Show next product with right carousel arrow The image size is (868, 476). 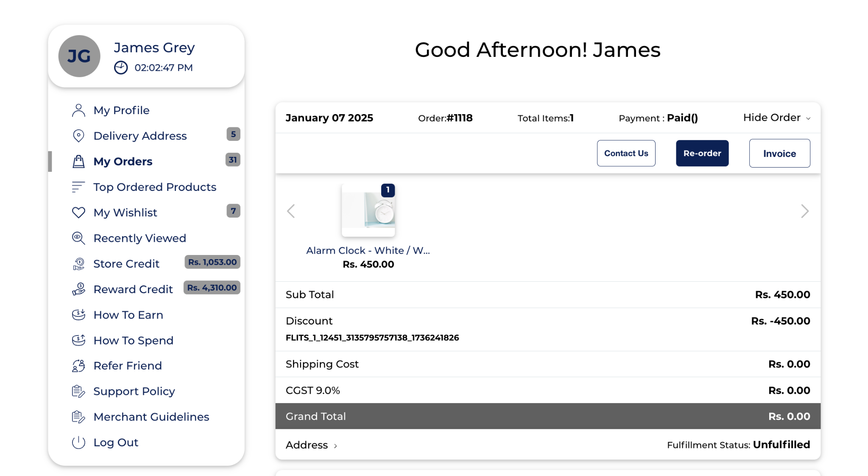tap(804, 211)
